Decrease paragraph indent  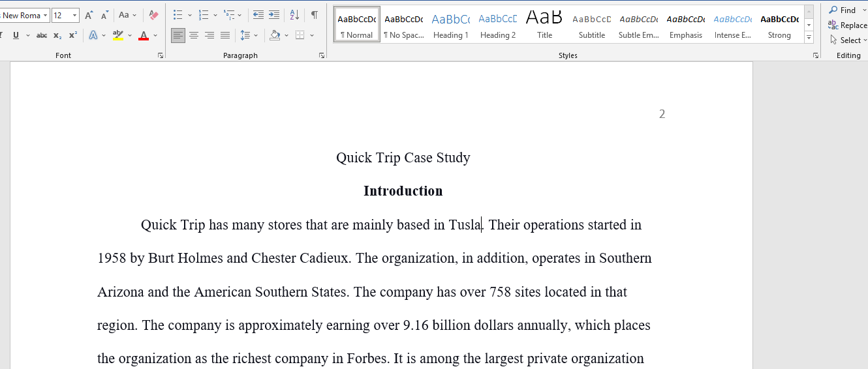point(258,15)
